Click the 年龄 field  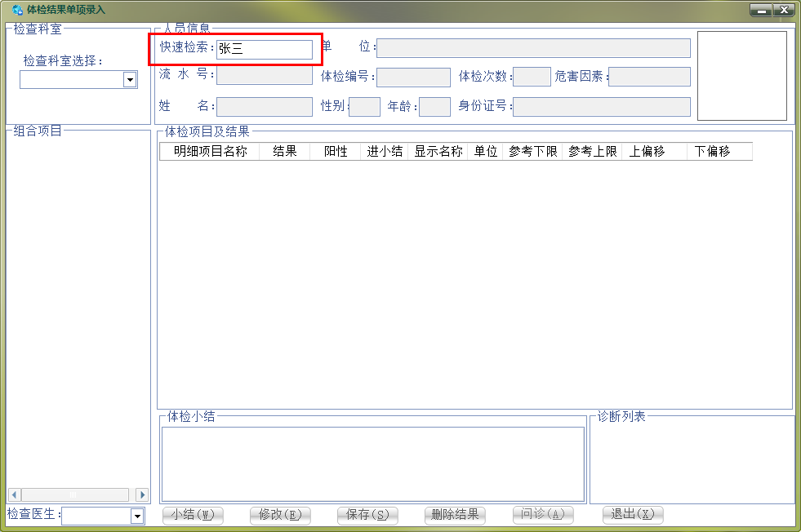pyautogui.click(x=434, y=107)
